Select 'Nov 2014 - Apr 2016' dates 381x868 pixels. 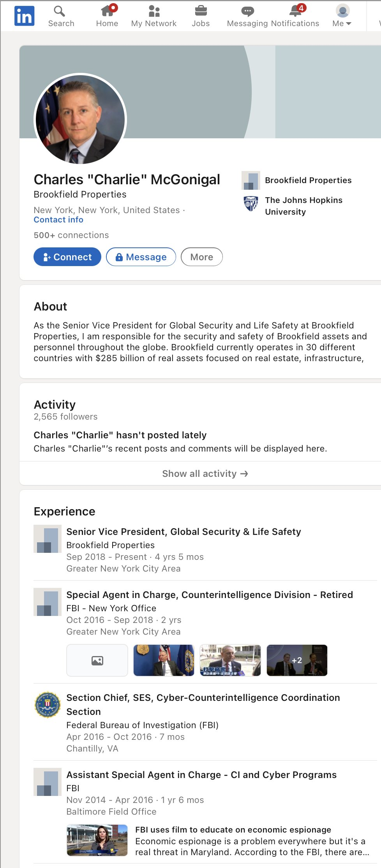pyautogui.click(x=109, y=800)
